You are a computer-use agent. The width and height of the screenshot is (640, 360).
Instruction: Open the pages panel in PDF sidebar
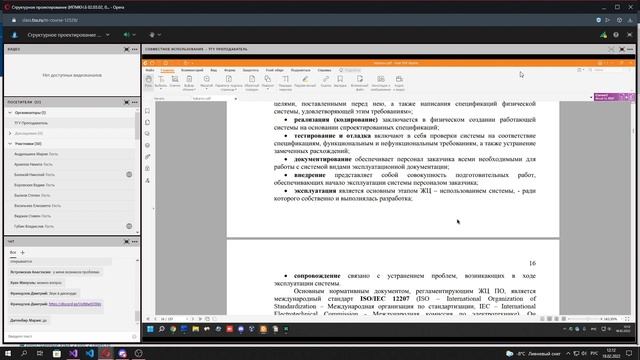pos(147,122)
